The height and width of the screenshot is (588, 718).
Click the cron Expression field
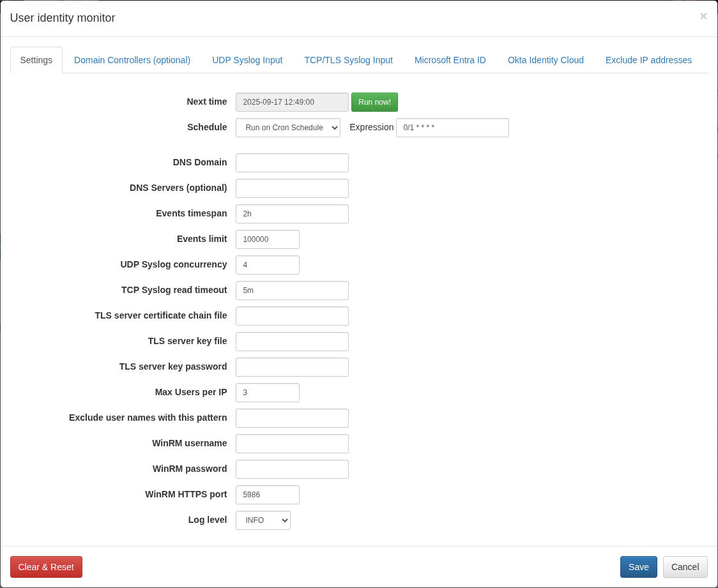(x=452, y=128)
